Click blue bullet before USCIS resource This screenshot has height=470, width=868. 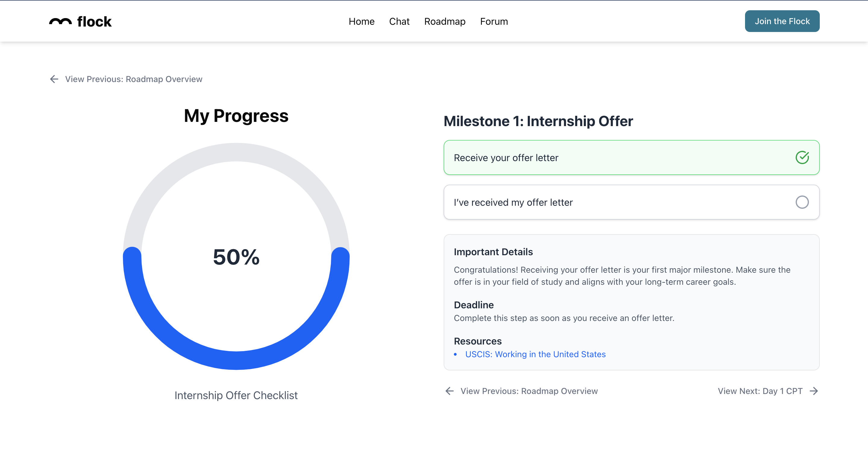[455, 354]
